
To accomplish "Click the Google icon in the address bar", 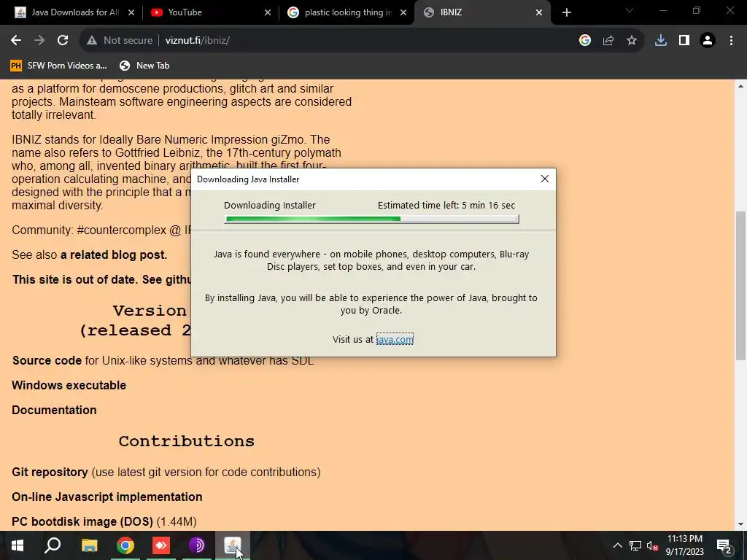I will [584, 41].
